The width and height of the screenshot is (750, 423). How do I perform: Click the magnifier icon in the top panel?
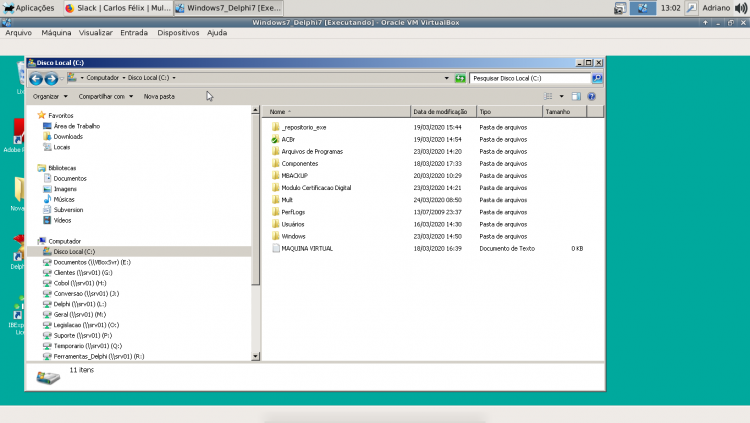coord(691,8)
